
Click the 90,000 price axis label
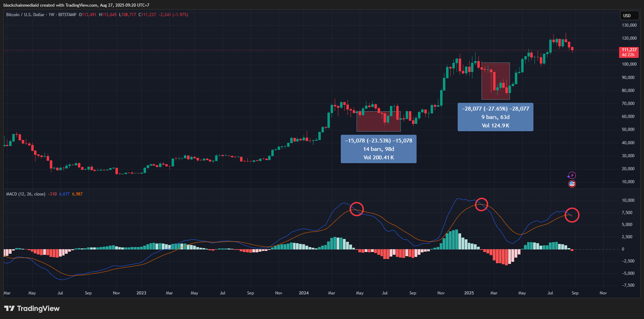[628, 78]
